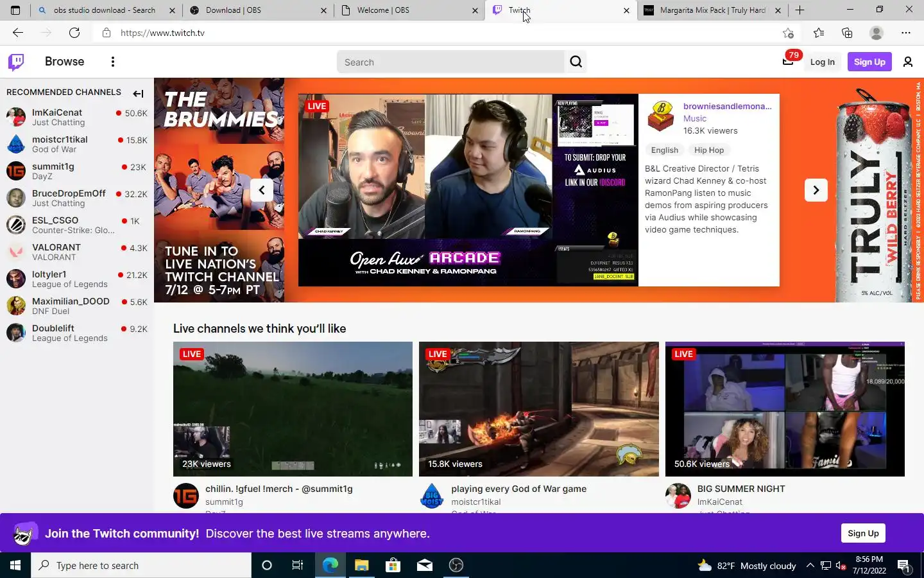Collapse the Recommended Channels sidebar
This screenshot has height=578, width=924.
(x=138, y=93)
